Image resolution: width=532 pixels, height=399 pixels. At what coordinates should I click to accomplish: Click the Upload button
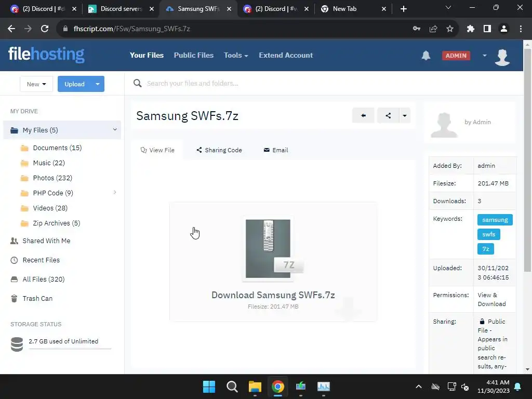point(74,84)
